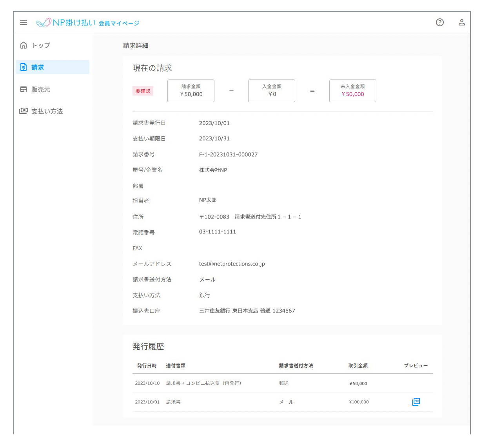Click the money icon beside 支払い方法
The height and width of the screenshot is (448, 501).
(24, 111)
